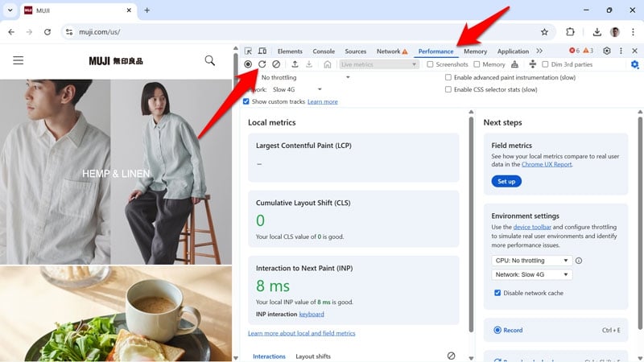
Task: Open the Chrome downloads icon
Action: pyautogui.click(x=597, y=32)
